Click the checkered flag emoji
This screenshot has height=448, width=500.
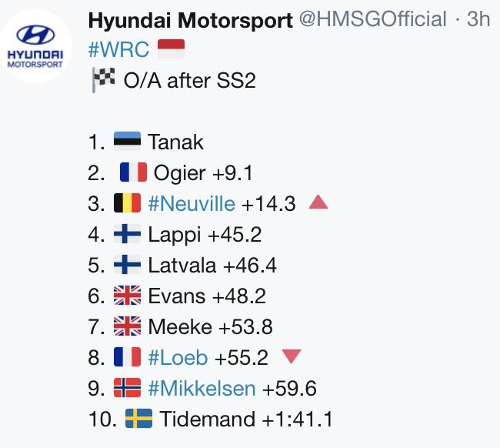(103, 80)
